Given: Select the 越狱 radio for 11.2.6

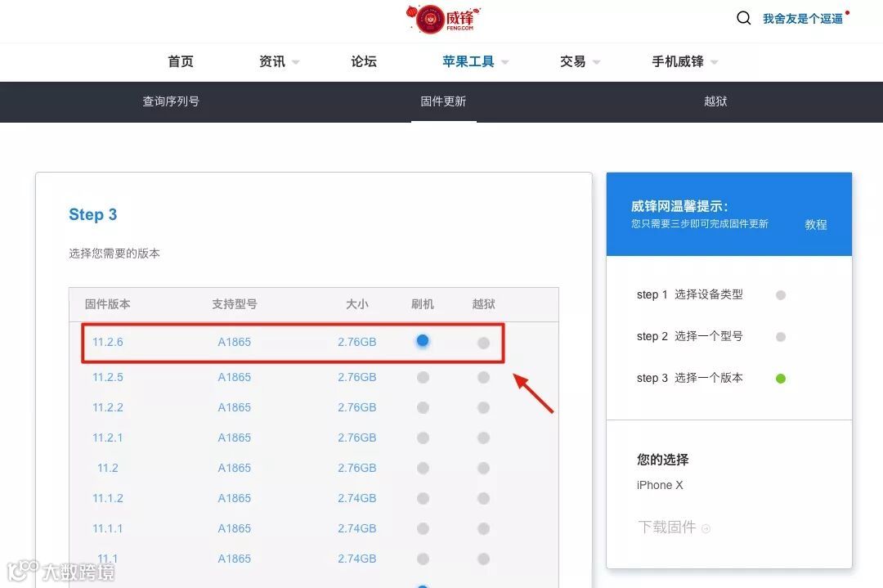Looking at the screenshot, I should (x=483, y=343).
